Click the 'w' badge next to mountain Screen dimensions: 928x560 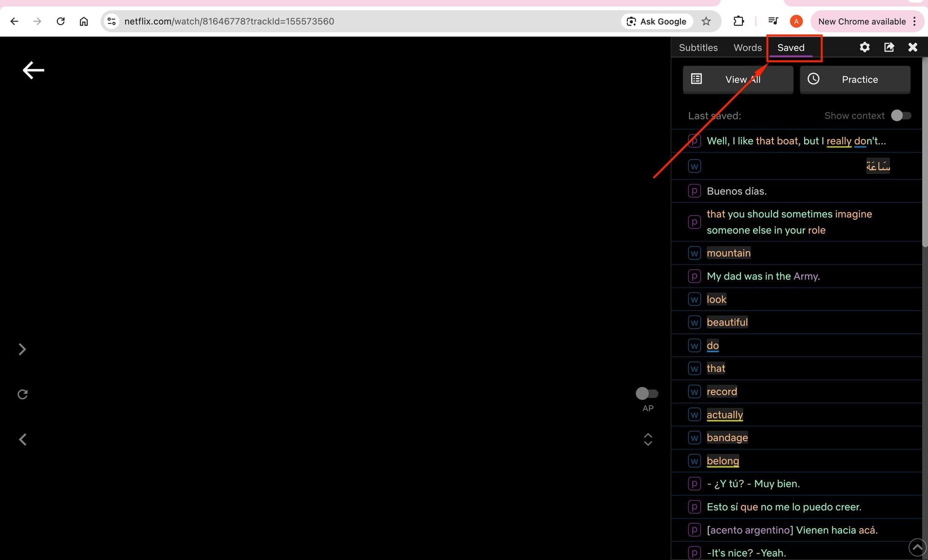(694, 253)
